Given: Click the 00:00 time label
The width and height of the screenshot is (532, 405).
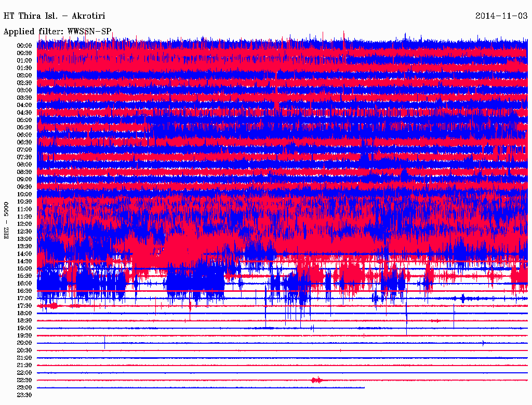Looking at the screenshot, I should [24, 46].
